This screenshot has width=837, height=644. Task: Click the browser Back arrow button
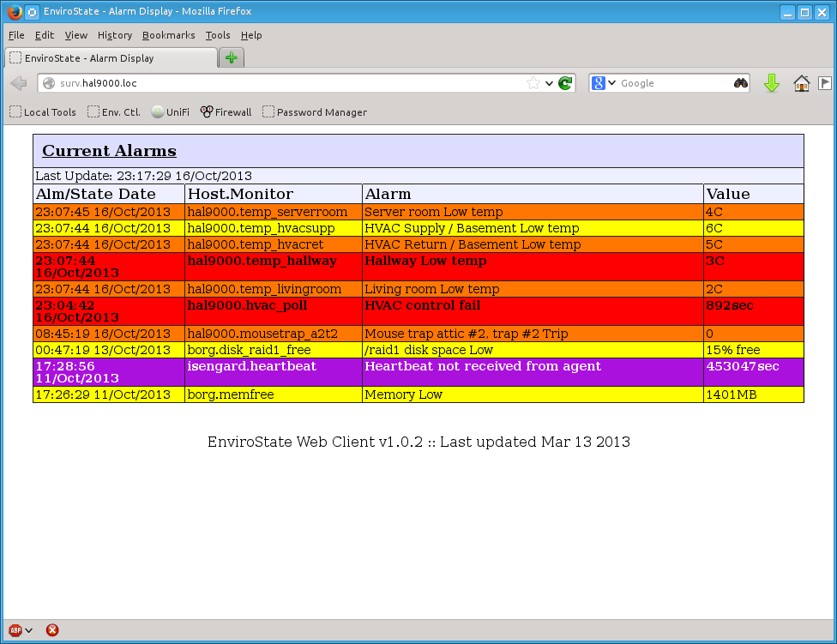[18, 83]
